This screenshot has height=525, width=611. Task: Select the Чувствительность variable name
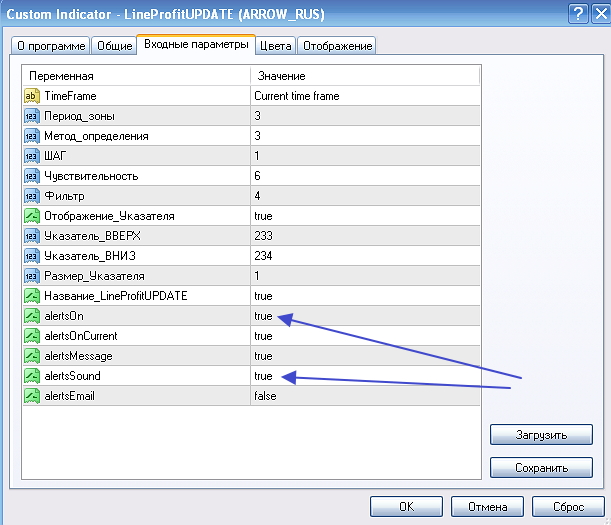91,176
